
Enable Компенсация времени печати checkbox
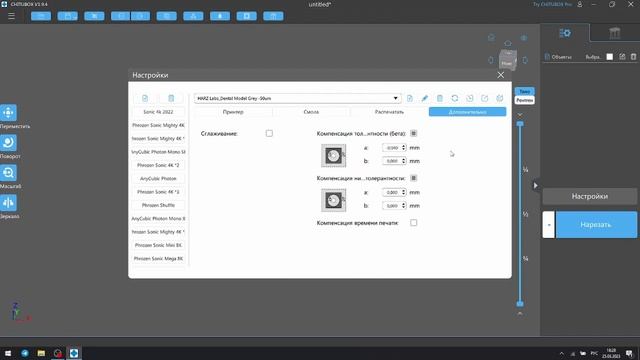(413, 223)
